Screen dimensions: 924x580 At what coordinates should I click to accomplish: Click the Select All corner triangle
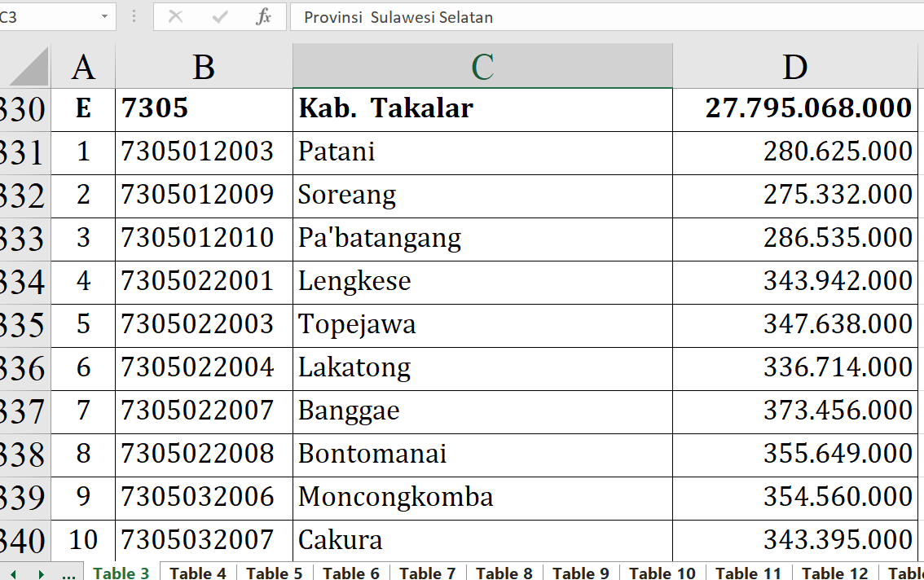(x=29, y=67)
